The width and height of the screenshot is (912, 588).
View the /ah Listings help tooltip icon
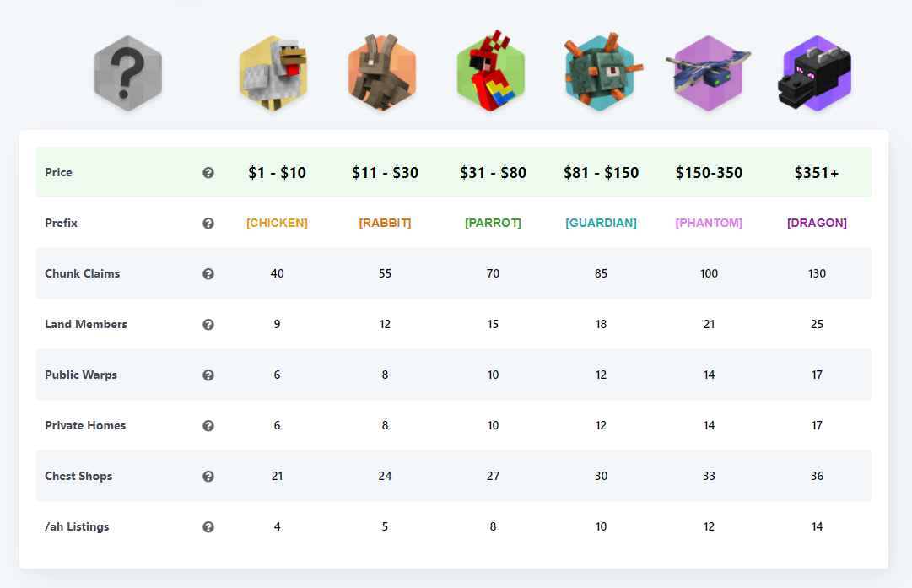208,527
